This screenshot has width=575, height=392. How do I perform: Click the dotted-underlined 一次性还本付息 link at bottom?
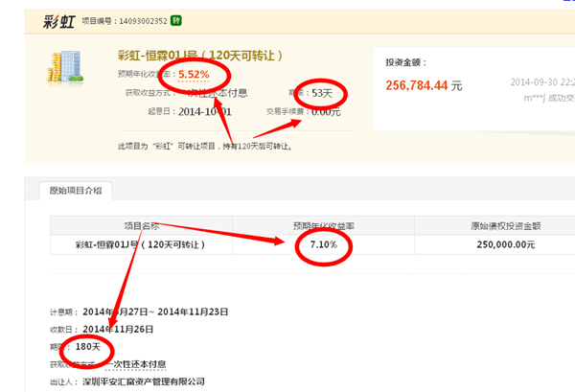click(x=135, y=364)
